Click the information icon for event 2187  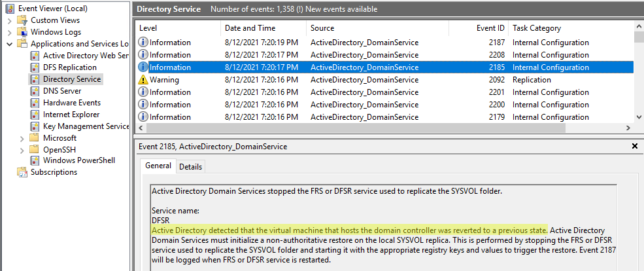click(x=143, y=43)
